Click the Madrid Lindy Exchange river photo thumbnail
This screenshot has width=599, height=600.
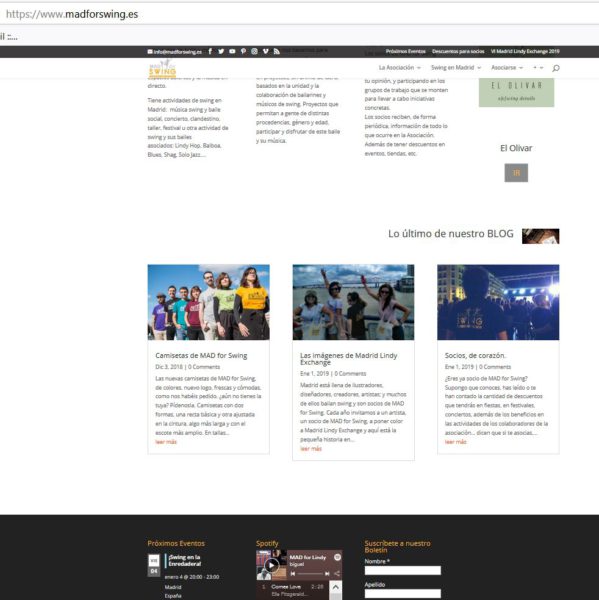coord(353,302)
